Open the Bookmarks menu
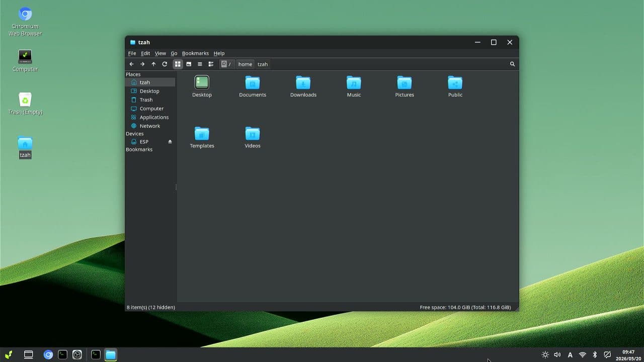 (195, 53)
